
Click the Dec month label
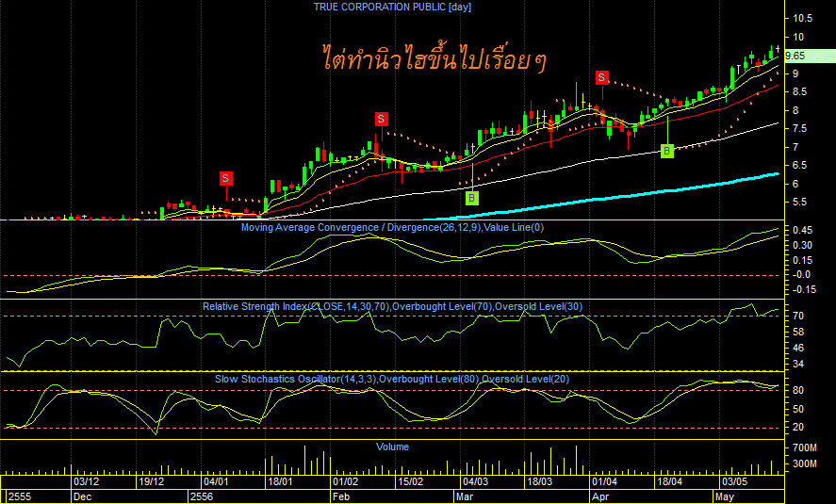[83, 496]
